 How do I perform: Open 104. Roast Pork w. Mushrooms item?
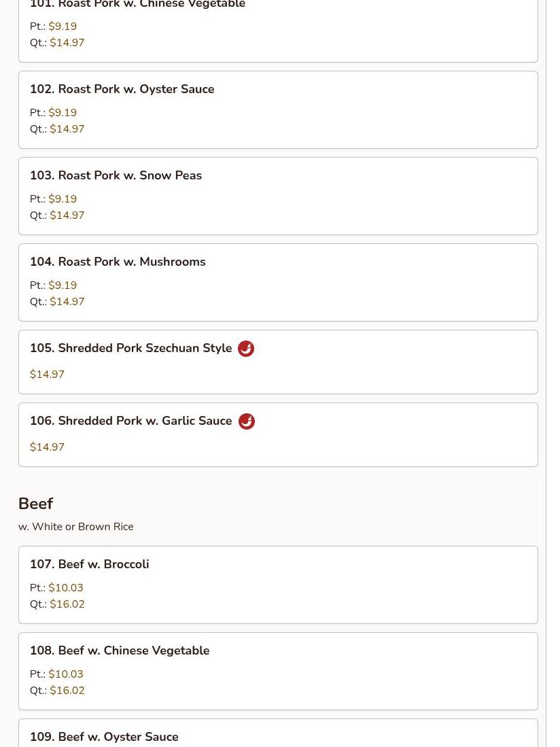tap(278, 283)
